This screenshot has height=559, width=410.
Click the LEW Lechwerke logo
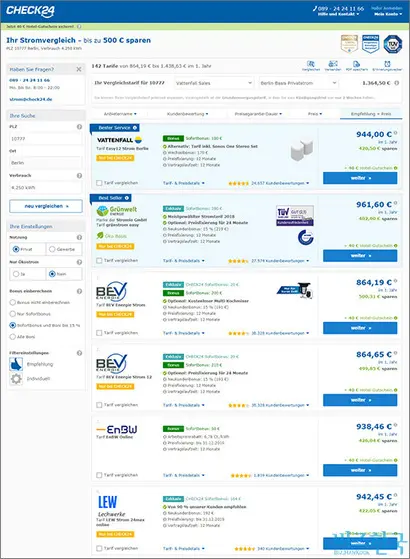click(111, 506)
